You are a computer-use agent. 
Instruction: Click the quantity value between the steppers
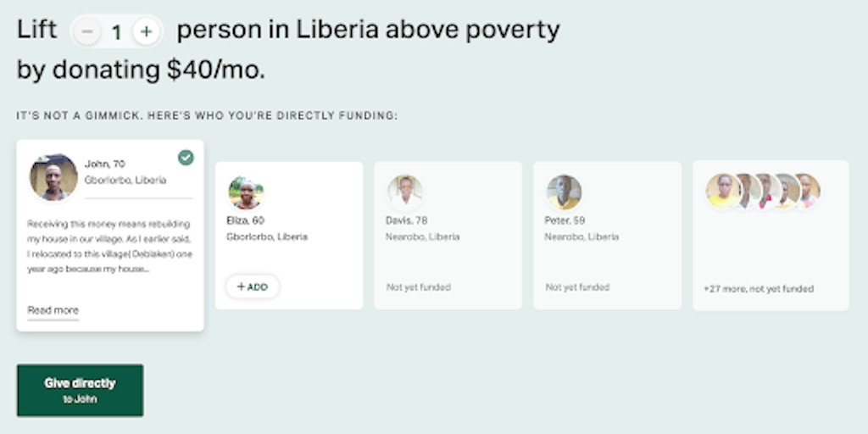tap(116, 32)
